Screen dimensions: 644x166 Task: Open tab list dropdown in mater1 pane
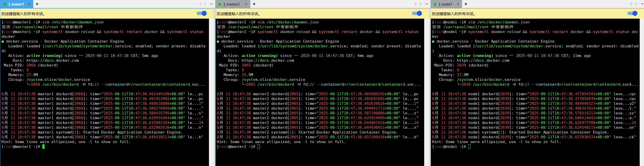(211, 4)
